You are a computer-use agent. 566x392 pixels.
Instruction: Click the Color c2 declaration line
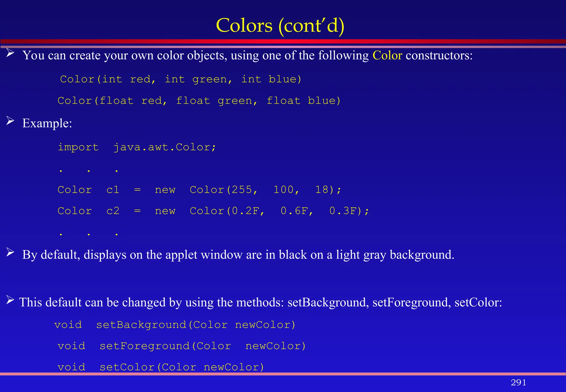point(213,211)
